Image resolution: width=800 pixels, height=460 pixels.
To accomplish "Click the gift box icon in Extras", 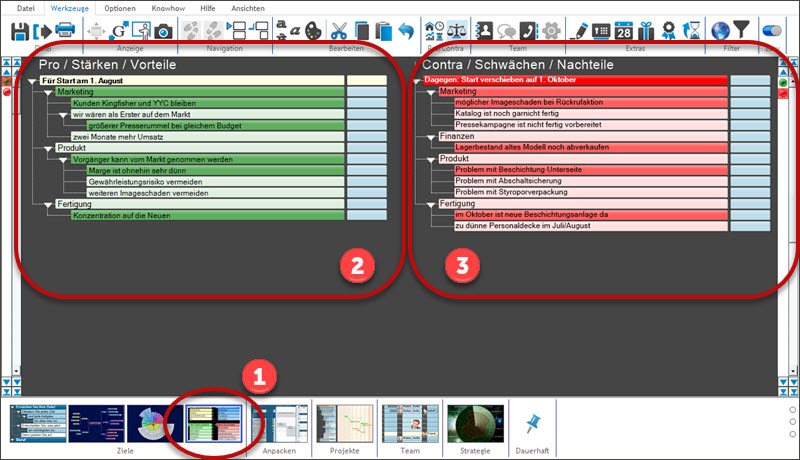I will click(x=647, y=31).
